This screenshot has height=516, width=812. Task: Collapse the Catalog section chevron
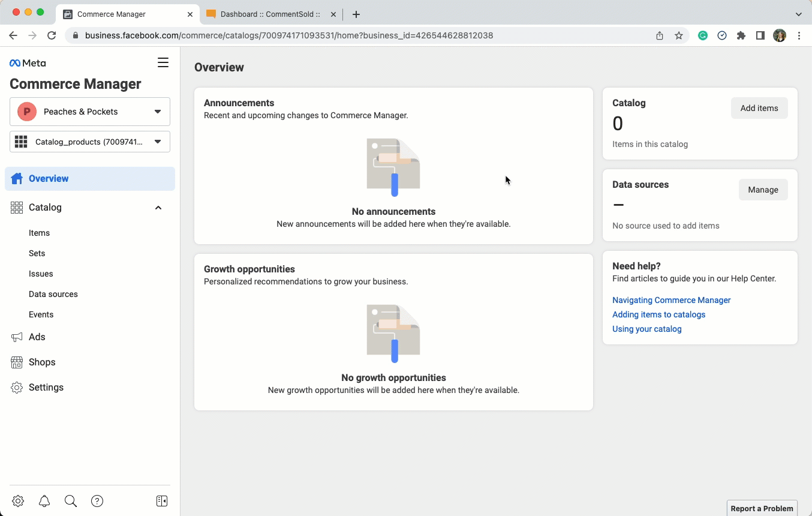[158, 208]
